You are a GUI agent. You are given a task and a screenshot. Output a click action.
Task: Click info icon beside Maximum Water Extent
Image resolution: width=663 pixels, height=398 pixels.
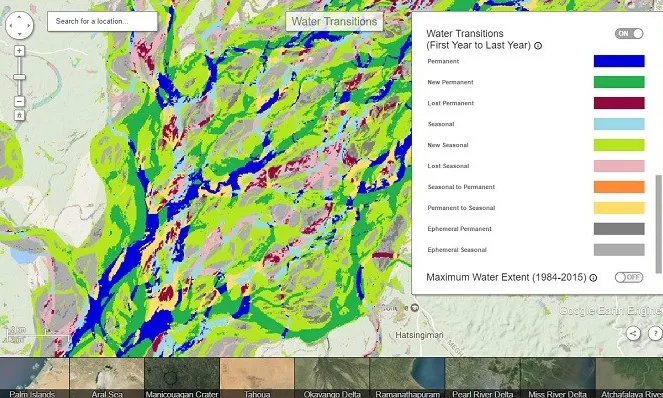[593, 278]
